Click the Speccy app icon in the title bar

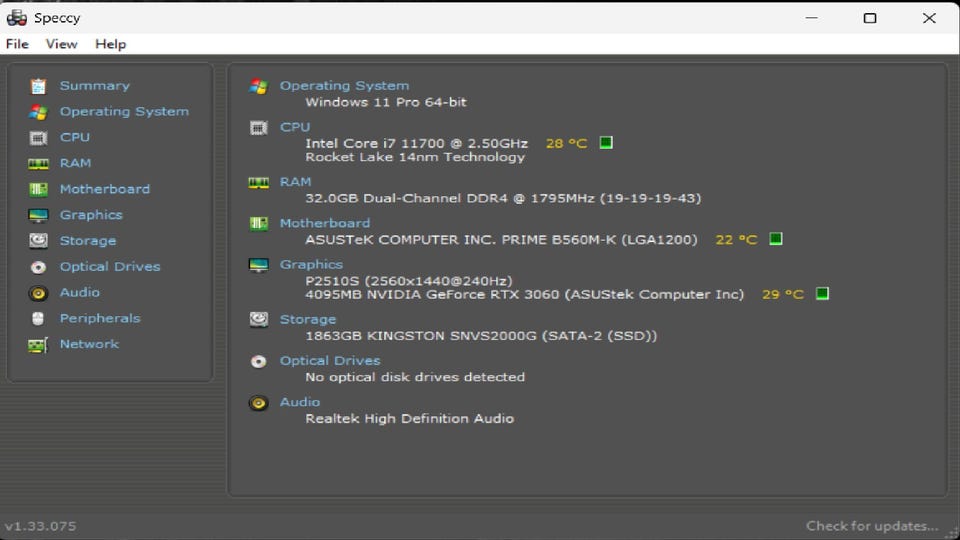(16, 18)
